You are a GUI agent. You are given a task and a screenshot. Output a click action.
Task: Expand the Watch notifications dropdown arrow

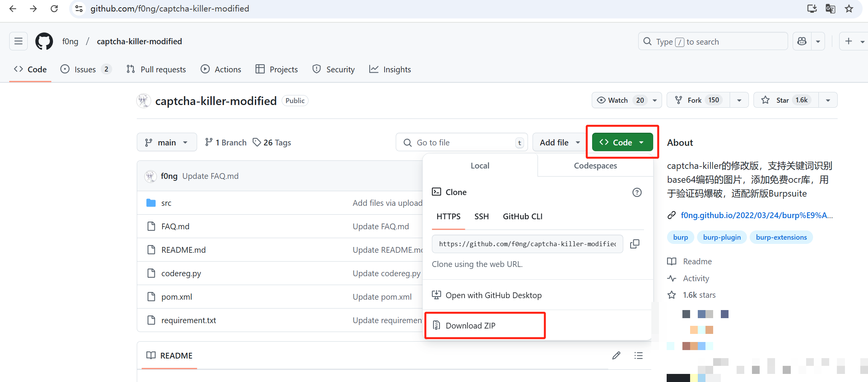(655, 100)
